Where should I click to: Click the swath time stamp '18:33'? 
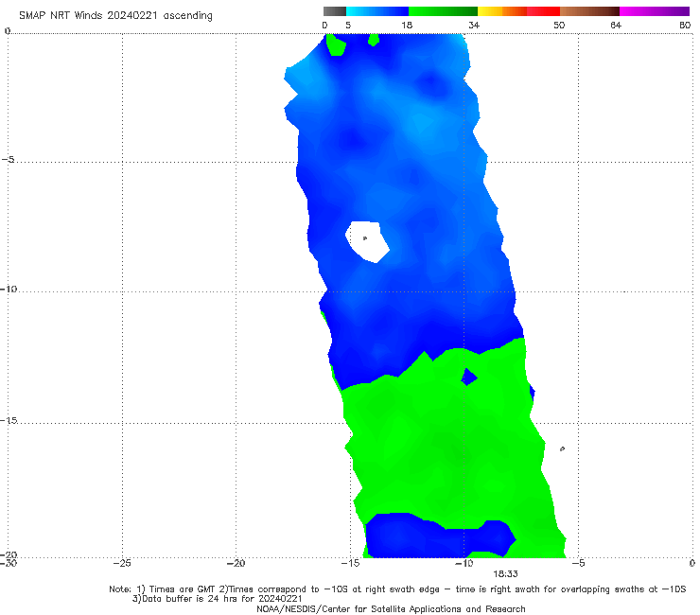coord(505,574)
